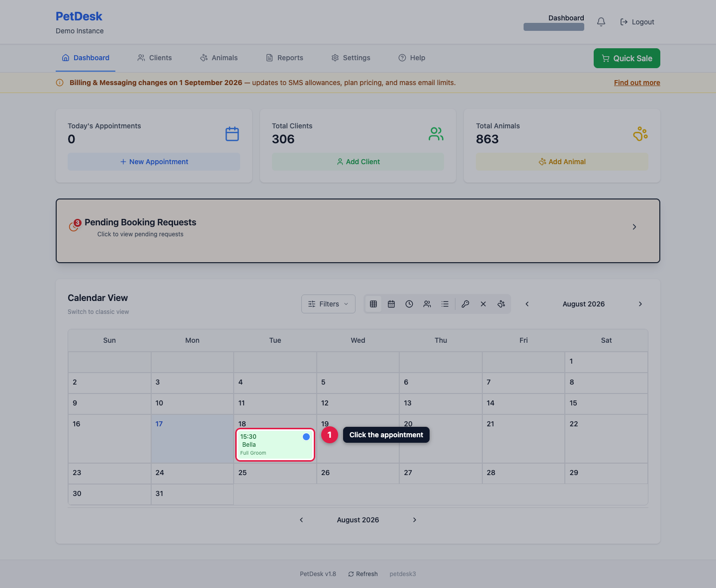Click the key icon in calendar toolbar
The image size is (716, 588).
[x=465, y=304]
